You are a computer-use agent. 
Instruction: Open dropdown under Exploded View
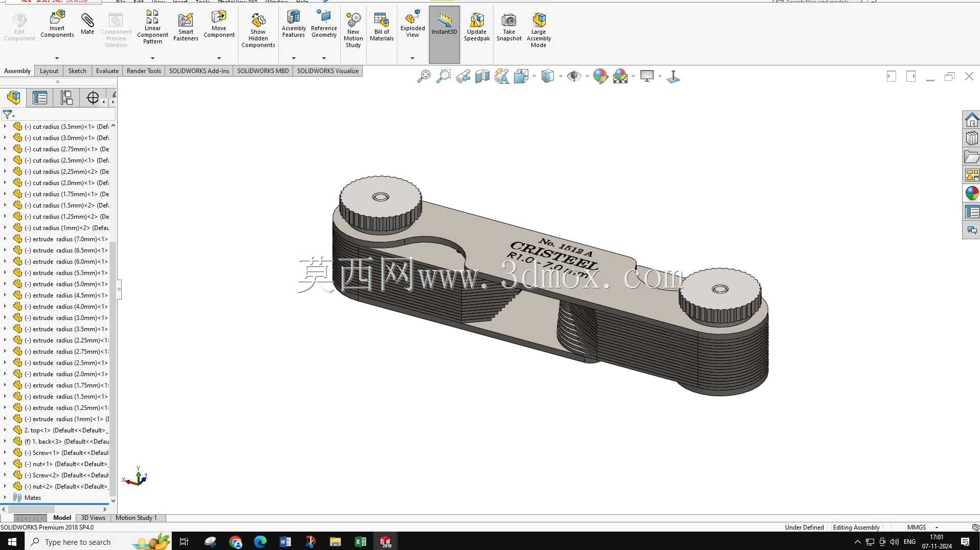412,58
